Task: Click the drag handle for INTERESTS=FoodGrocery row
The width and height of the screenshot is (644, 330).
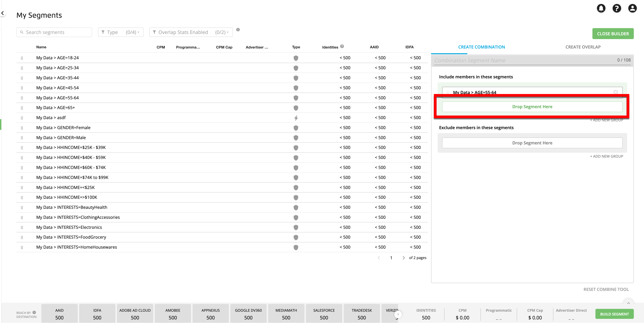Action: point(22,237)
